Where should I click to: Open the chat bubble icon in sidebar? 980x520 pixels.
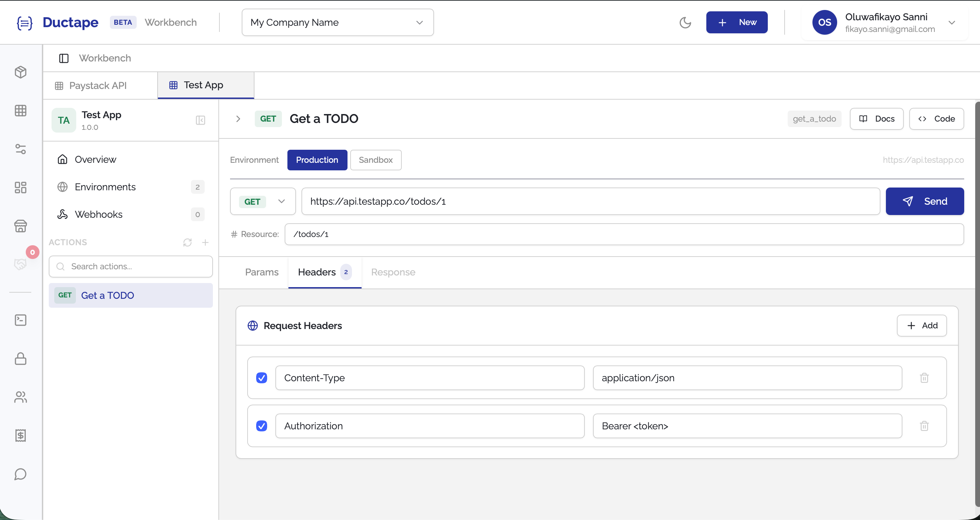(21, 474)
